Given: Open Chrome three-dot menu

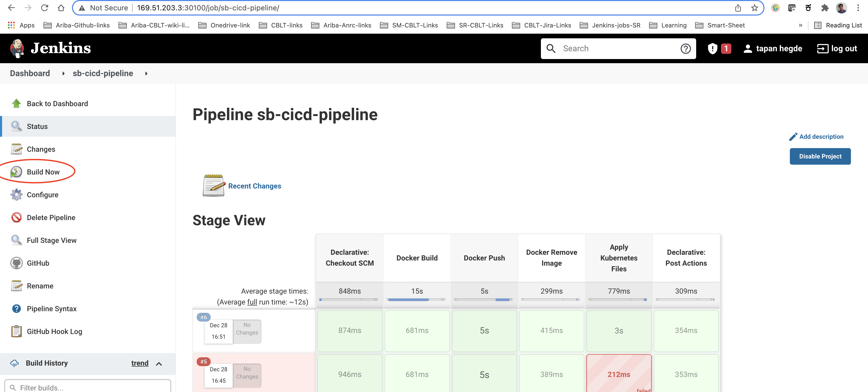Looking at the screenshot, I should (x=858, y=8).
